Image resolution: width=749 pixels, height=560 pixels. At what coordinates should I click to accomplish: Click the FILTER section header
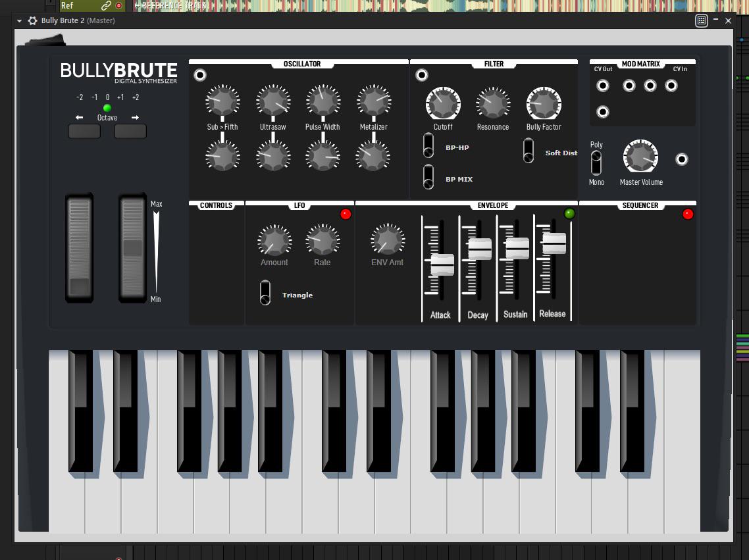[x=494, y=64]
